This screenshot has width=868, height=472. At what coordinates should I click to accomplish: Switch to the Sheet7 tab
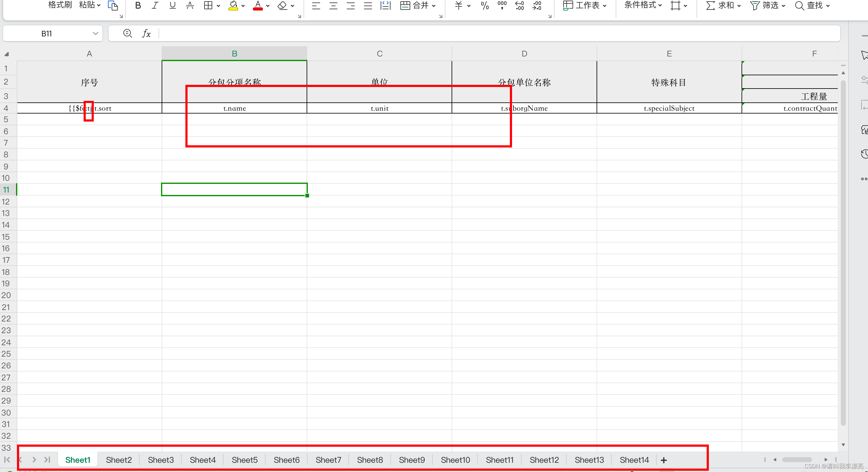click(328, 460)
